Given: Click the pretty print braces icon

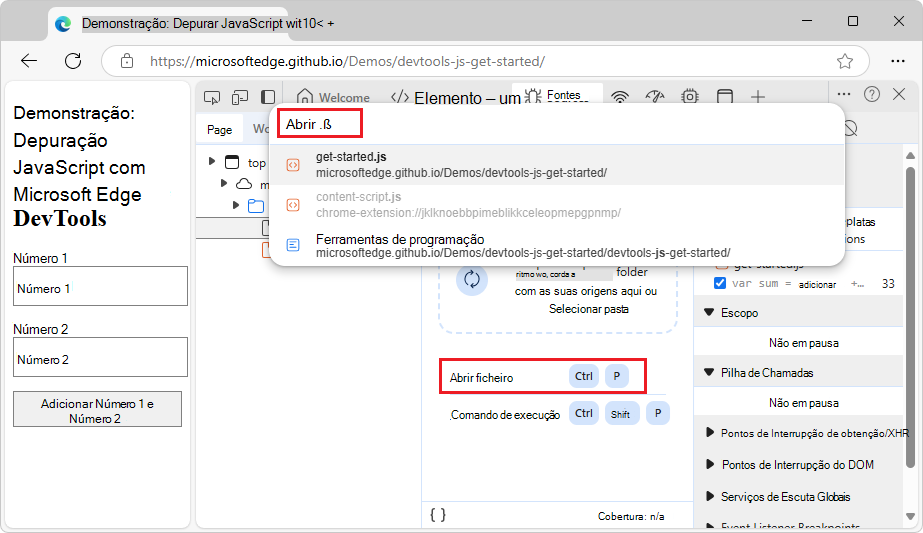Looking at the screenshot, I should (438, 515).
